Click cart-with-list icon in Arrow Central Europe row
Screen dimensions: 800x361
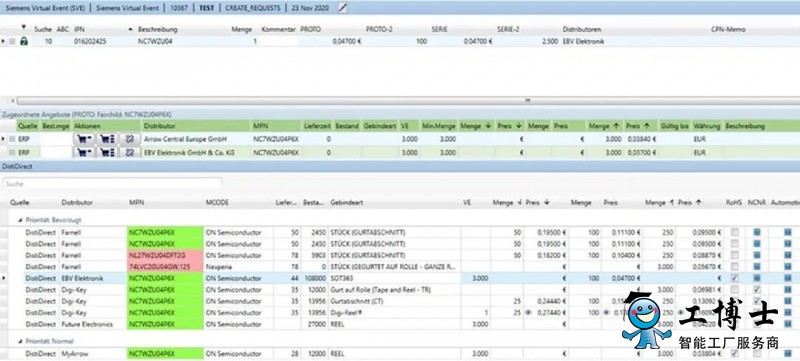click(107, 139)
